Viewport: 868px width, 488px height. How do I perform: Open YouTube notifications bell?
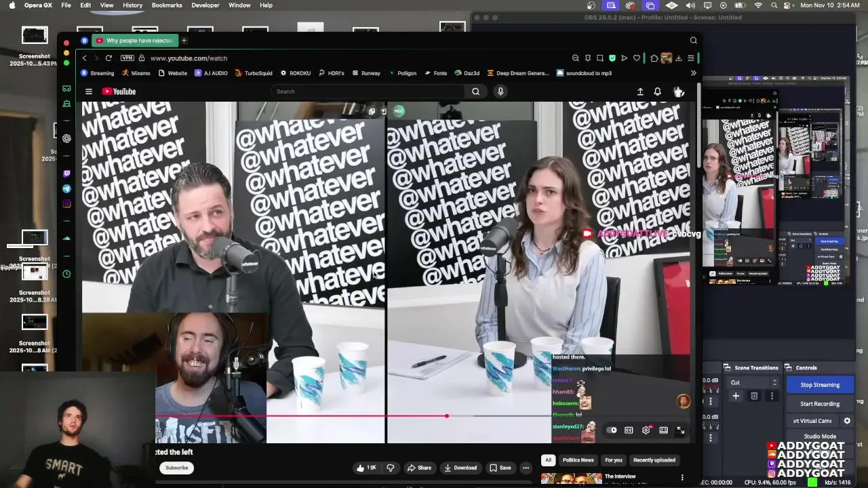[657, 91]
